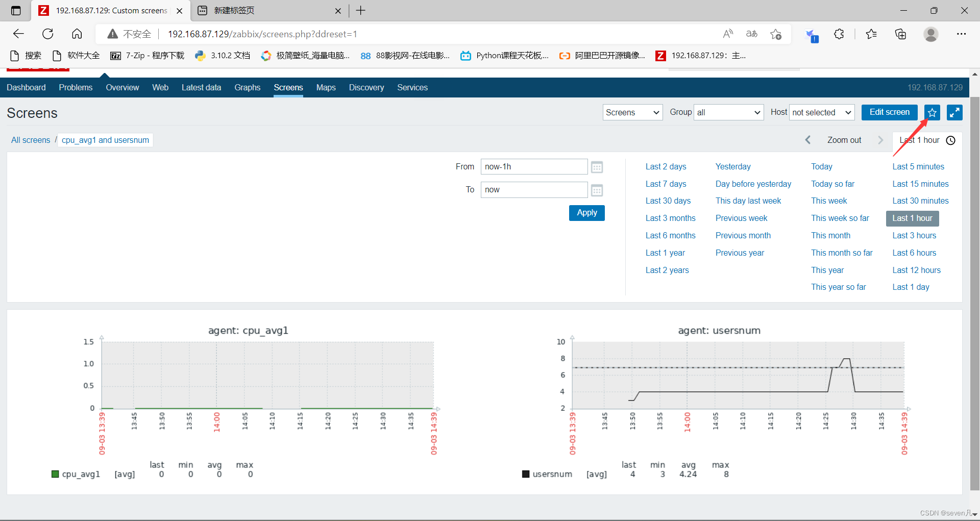Open Problems menu item
This screenshot has width=980, height=521.
point(76,87)
